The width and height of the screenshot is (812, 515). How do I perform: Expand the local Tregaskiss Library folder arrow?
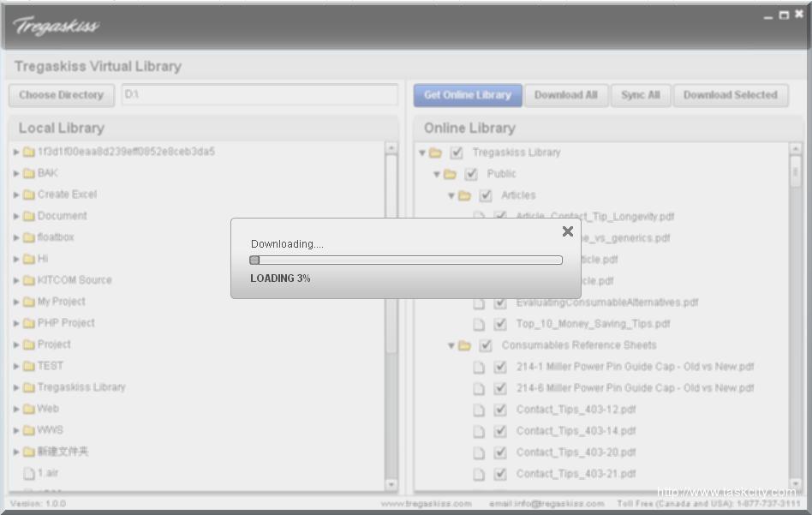(16, 387)
